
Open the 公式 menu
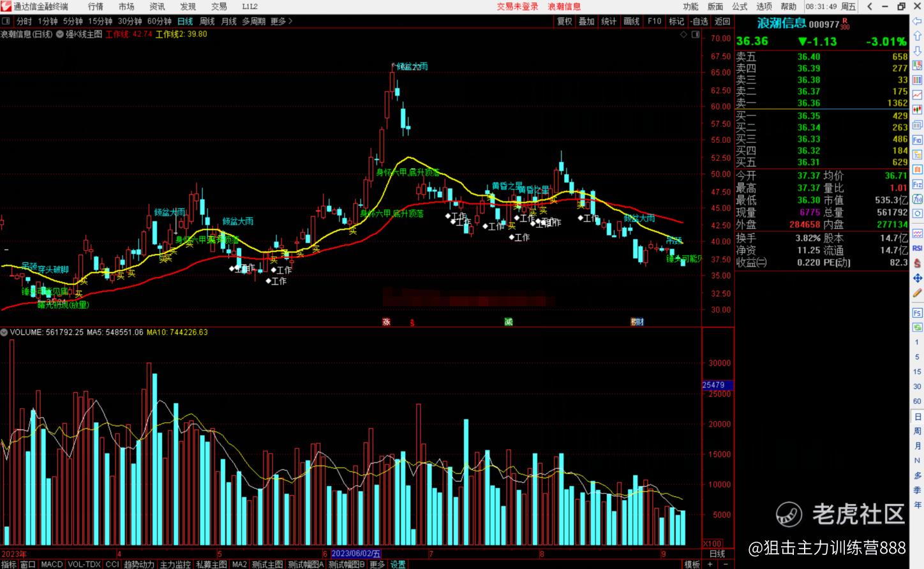click(x=740, y=6)
